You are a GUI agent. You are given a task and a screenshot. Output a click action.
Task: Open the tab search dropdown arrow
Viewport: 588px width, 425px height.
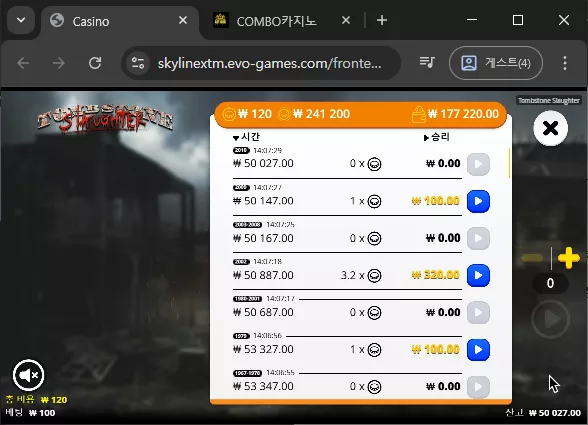point(21,20)
